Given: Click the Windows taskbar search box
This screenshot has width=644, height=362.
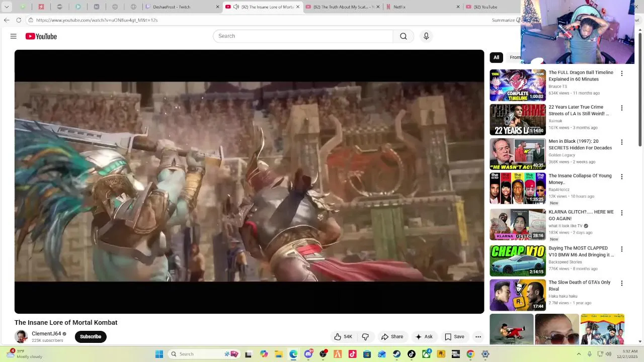Looking at the screenshot, I should [204, 354].
